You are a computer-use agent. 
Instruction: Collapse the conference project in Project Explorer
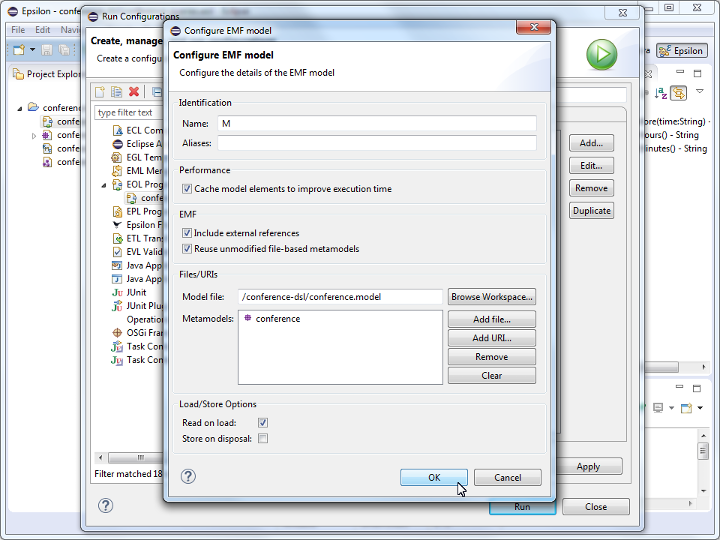19,108
